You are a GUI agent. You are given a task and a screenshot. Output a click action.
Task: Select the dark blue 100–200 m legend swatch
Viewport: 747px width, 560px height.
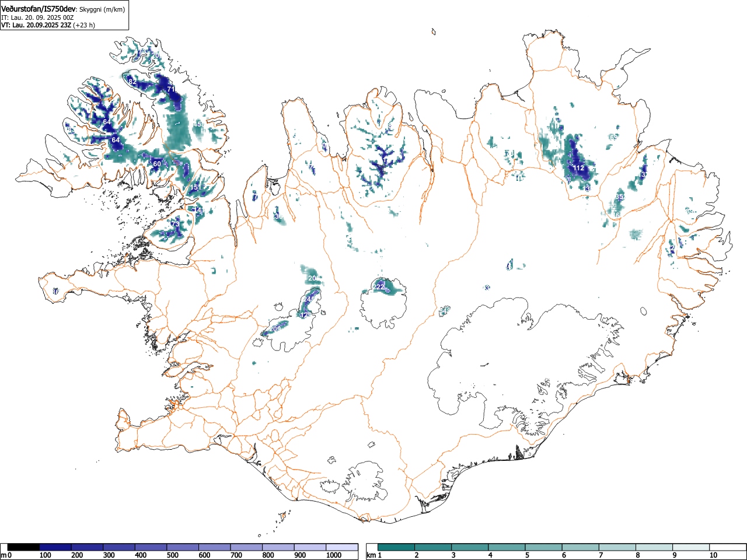pyautogui.click(x=55, y=547)
